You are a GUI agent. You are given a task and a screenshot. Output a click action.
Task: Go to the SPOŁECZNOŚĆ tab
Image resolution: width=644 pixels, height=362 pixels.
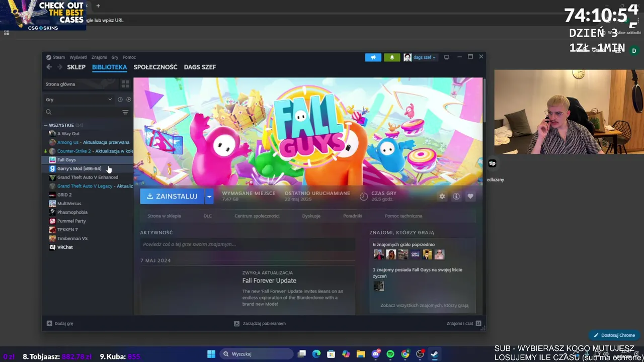pos(155,67)
